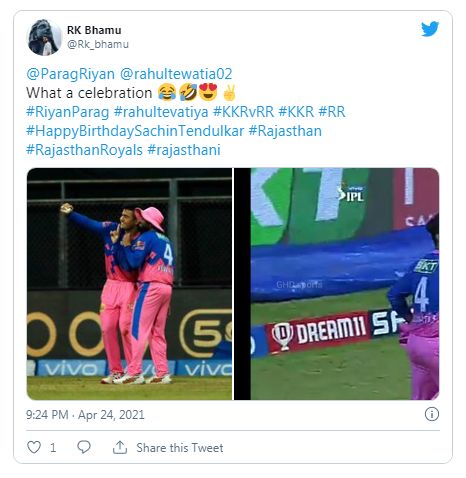The width and height of the screenshot is (466, 478).
Task: Open the tweet info circle icon
Action: coord(432,414)
